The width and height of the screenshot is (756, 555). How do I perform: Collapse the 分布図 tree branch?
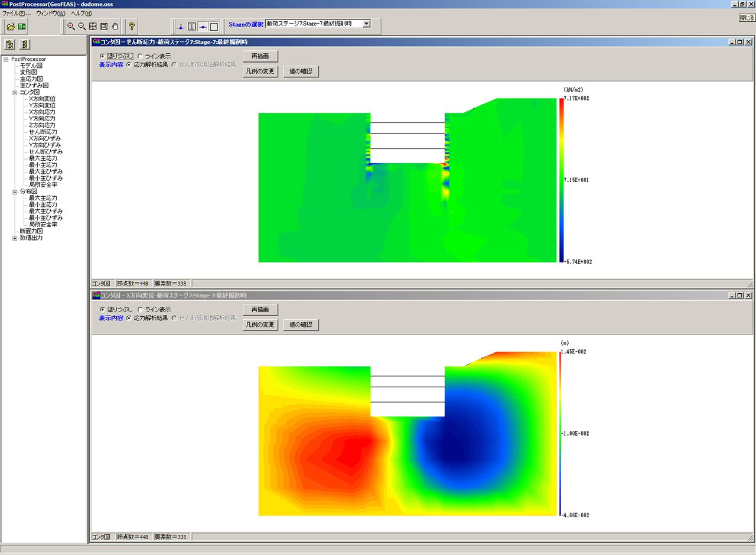(x=15, y=192)
